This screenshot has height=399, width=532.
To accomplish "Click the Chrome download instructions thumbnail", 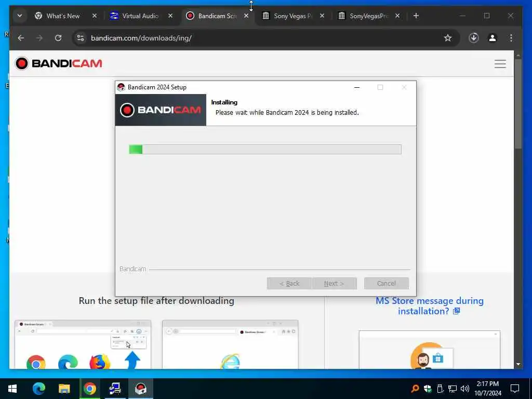I will [83, 344].
